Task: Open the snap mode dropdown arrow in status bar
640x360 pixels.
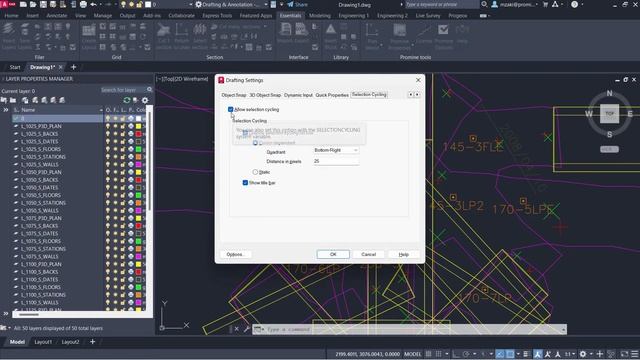Action: point(447,354)
